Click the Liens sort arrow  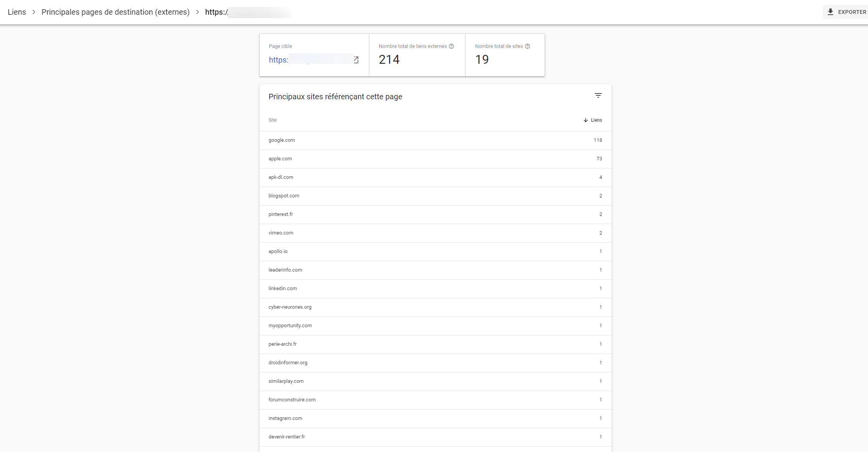pos(586,120)
